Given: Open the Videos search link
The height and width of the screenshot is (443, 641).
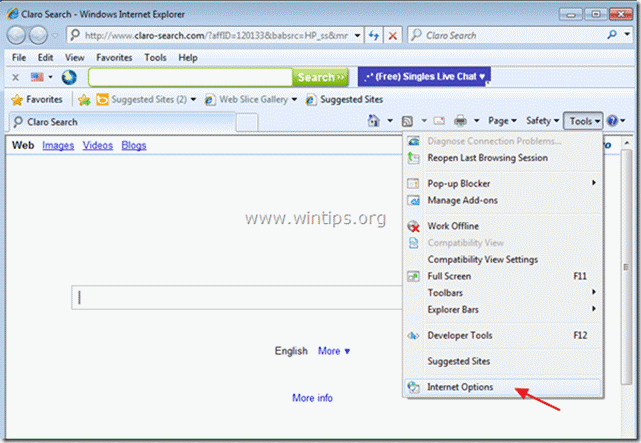Looking at the screenshot, I should [98, 145].
